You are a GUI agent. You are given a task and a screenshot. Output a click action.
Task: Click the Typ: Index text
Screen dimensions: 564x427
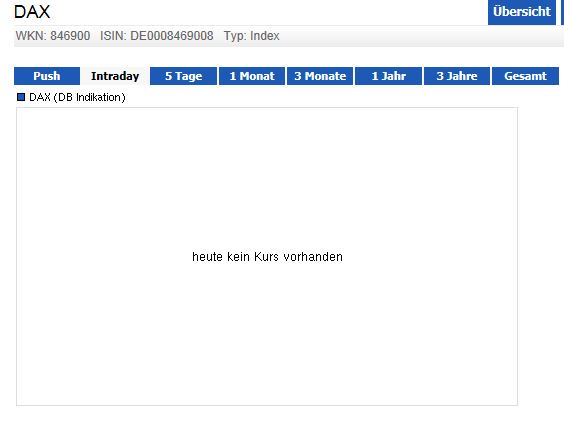(x=251, y=36)
